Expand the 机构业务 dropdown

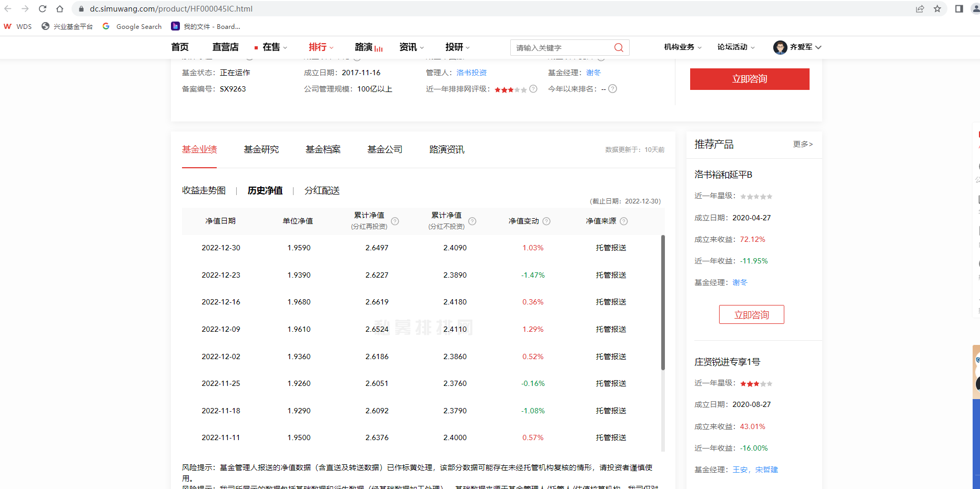[x=682, y=47]
